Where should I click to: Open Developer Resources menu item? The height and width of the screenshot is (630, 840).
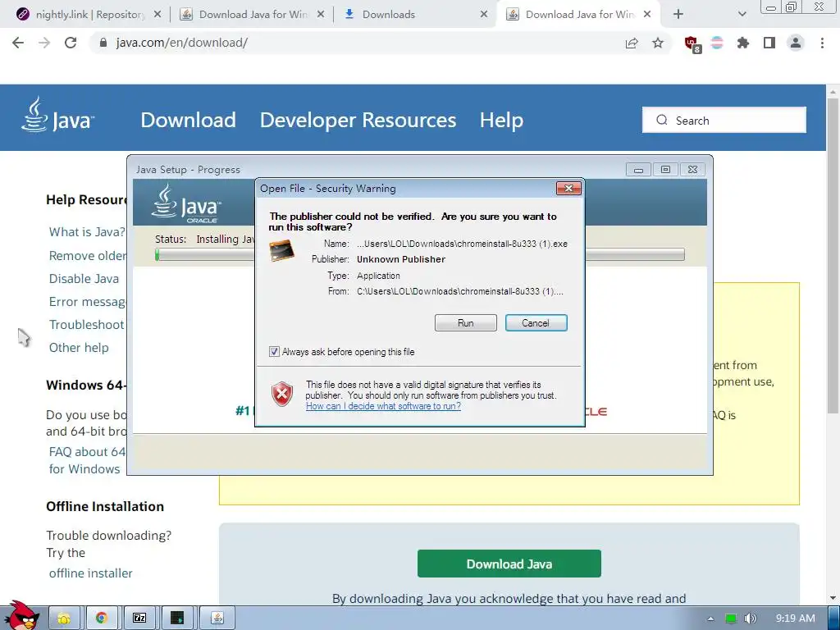click(358, 120)
